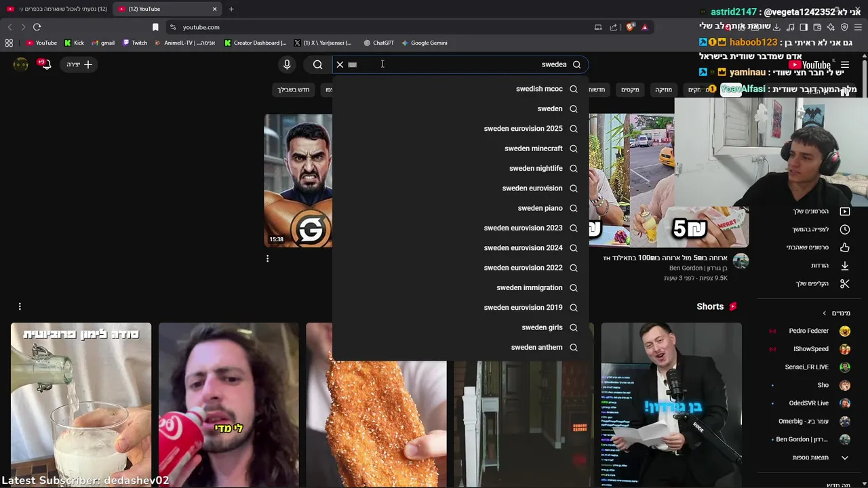Open the YouTube hamburger guide menu
The height and width of the screenshot is (488, 868).
[x=845, y=65]
